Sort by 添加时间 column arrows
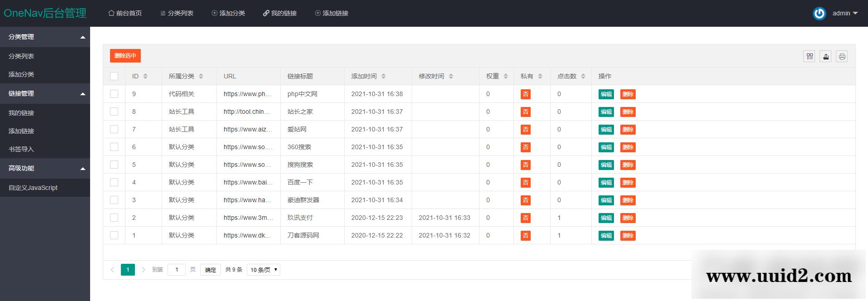Image resolution: width=868 pixels, height=301 pixels. pyautogui.click(x=384, y=76)
